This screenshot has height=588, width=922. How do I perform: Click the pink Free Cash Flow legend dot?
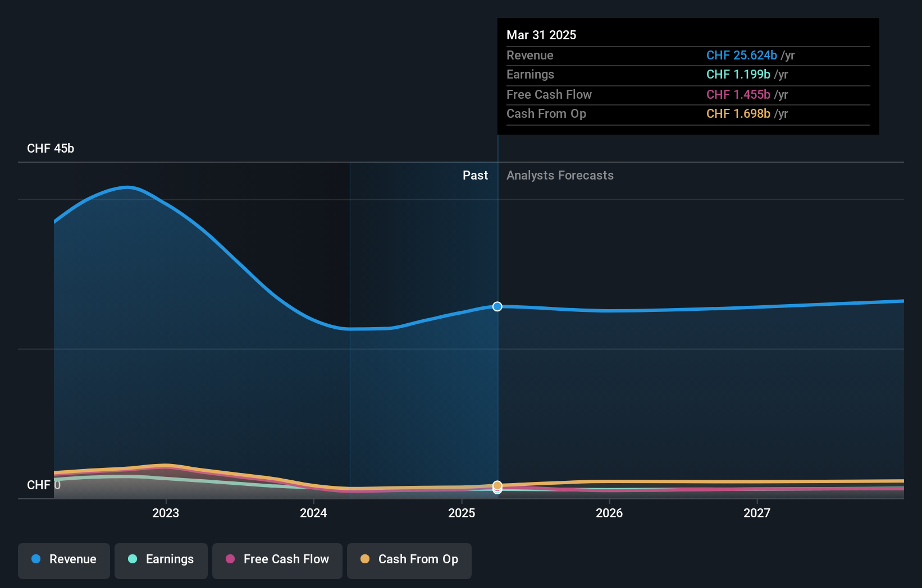(x=230, y=559)
